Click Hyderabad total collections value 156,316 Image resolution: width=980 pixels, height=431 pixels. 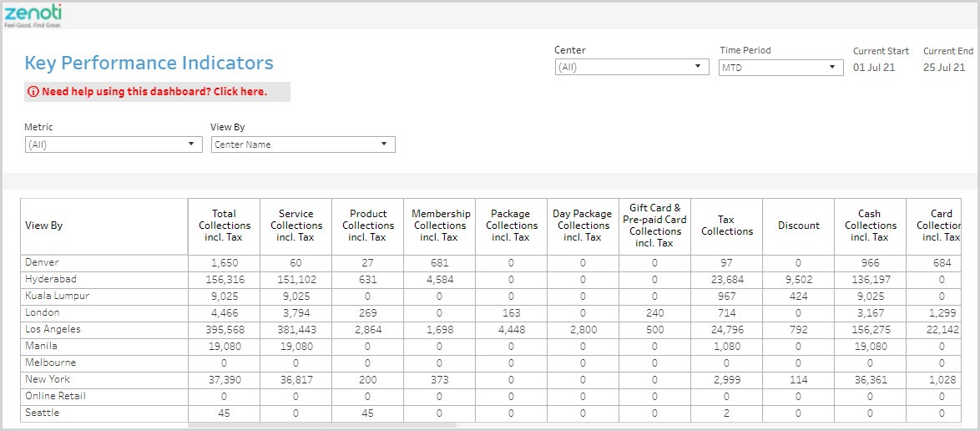tap(224, 280)
